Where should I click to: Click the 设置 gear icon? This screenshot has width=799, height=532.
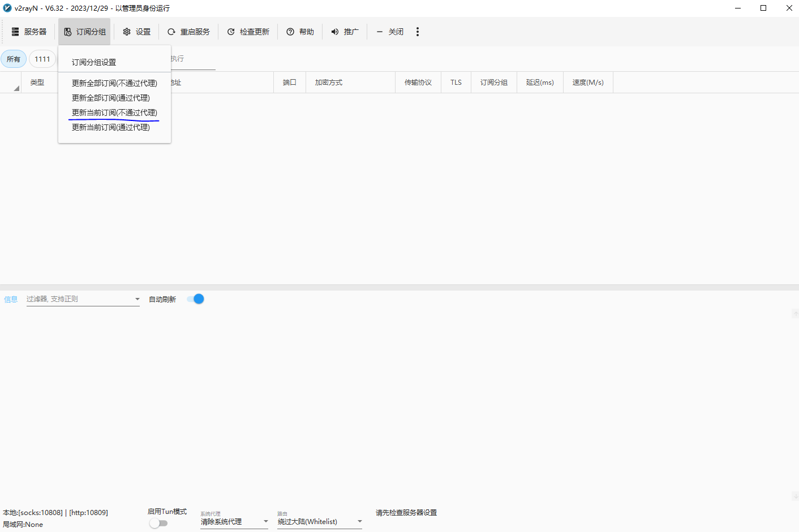[127, 32]
